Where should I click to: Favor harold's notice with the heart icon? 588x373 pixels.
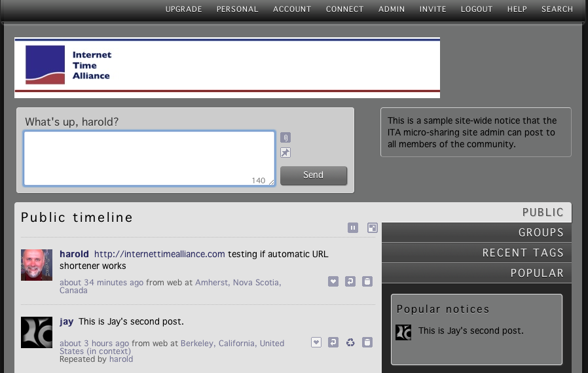(333, 281)
